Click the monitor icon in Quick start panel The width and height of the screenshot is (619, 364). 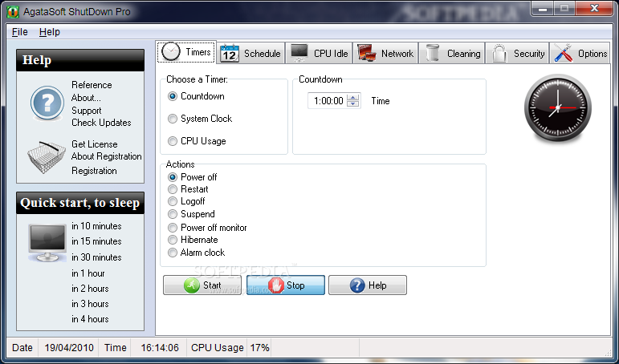(47, 243)
